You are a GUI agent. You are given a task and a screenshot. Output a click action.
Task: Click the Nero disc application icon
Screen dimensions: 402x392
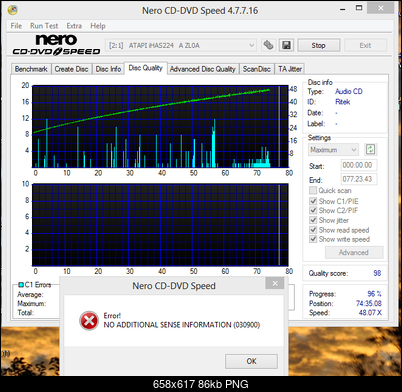coord(12,10)
